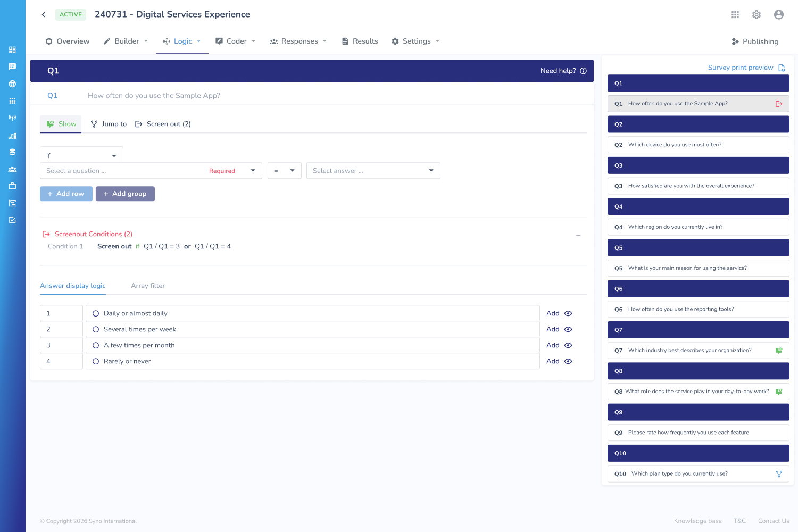Toggle visibility eye for Several times per week
This screenshot has height=532, width=798.
pyautogui.click(x=568, y=329)
